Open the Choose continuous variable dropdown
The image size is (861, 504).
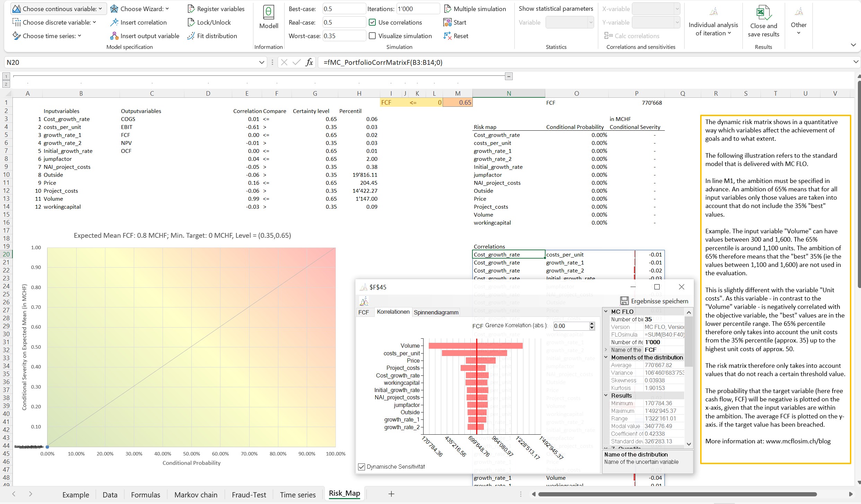coord(58,9)
